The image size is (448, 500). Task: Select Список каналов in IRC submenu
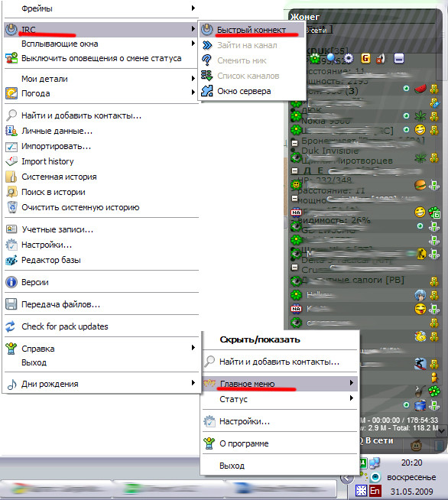point(252,76)
